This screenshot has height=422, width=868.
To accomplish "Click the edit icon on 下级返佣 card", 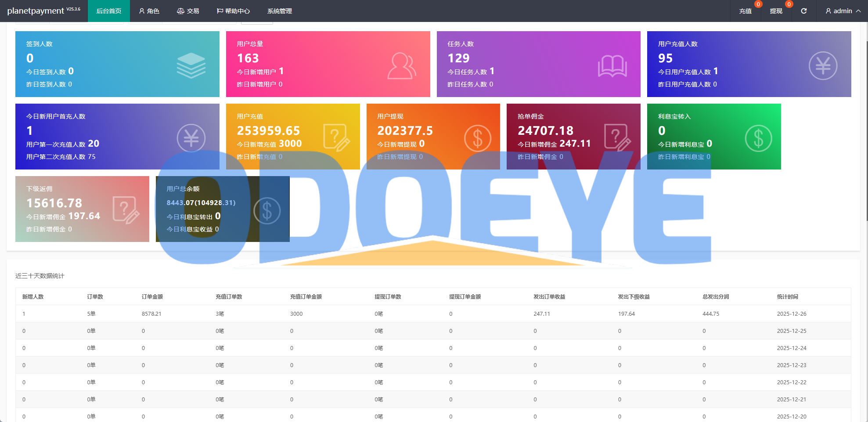I will point(126,210).
